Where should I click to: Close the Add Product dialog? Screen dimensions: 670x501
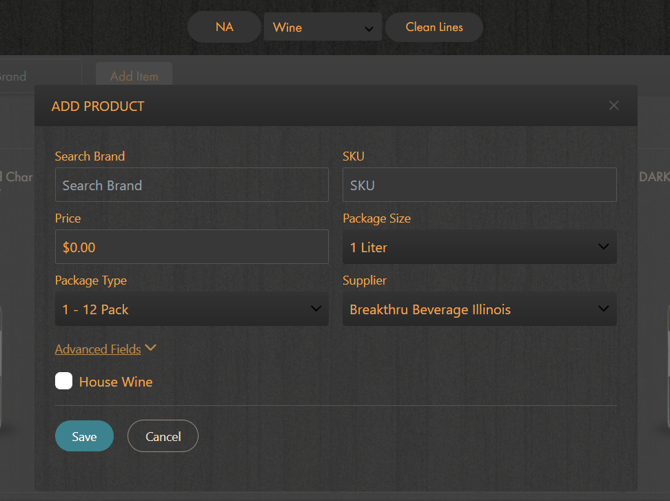click(614, 105)
